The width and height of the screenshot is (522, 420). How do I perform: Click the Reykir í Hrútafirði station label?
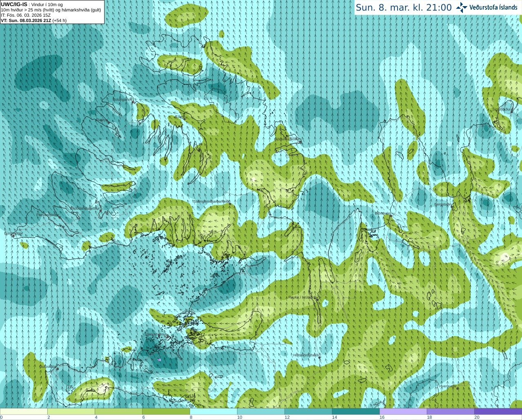coord(303,297)
